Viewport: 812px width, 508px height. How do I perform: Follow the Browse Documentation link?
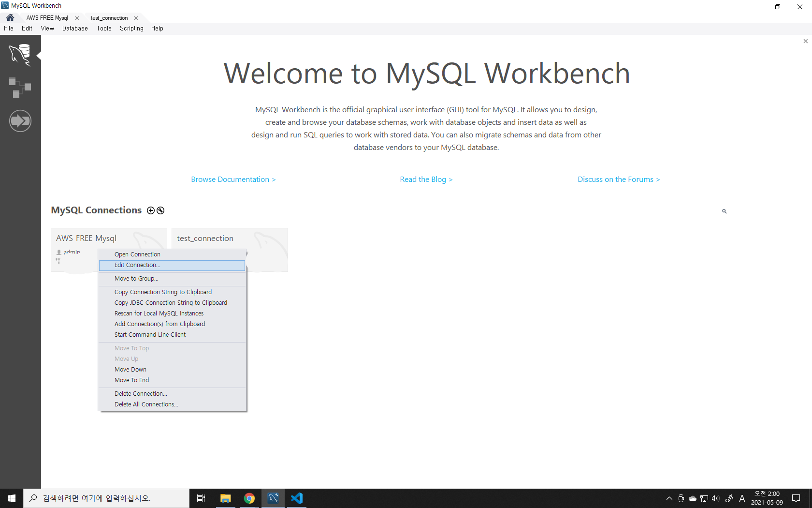click(x=233, y=179)
